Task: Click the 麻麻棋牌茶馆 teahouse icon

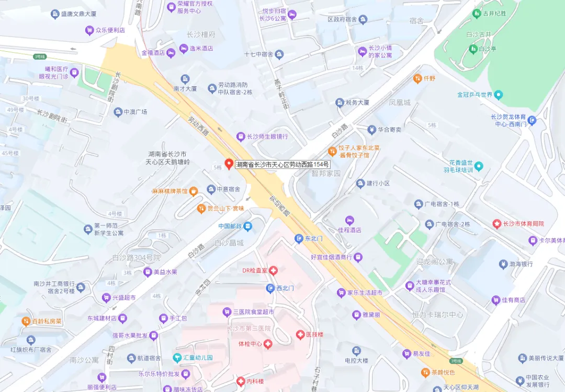Action: point(194,191)
